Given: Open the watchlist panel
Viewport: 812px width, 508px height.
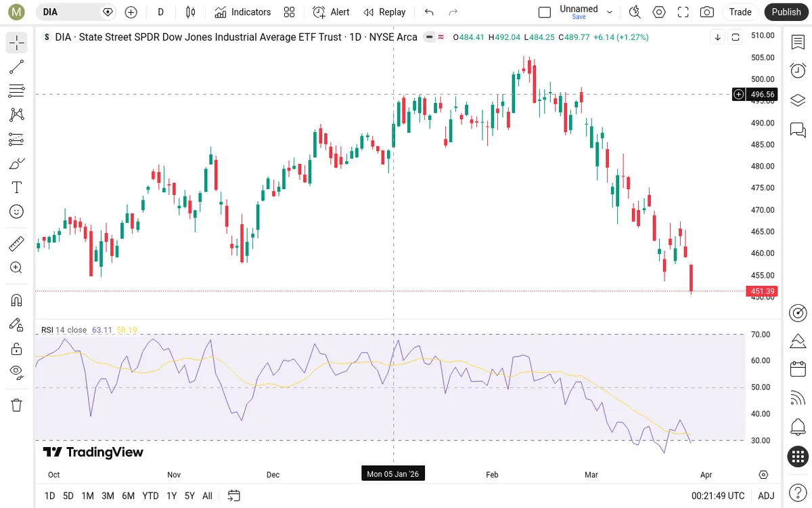Looking at the screenshot, I should point(798,42).
